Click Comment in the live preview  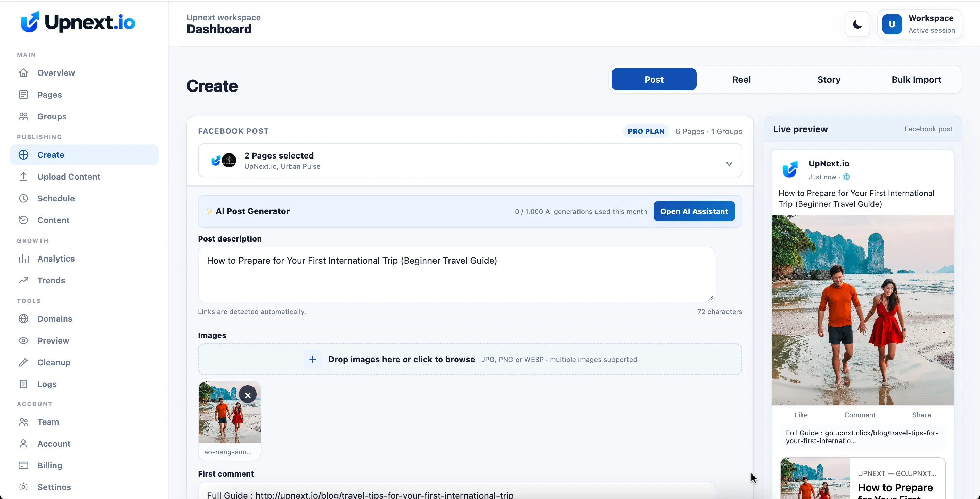pyautogui.click(x=860, y=415)
